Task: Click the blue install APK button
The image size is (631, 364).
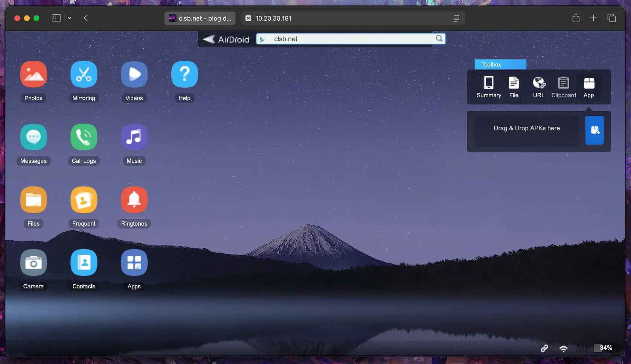Action: coord(594,130)
